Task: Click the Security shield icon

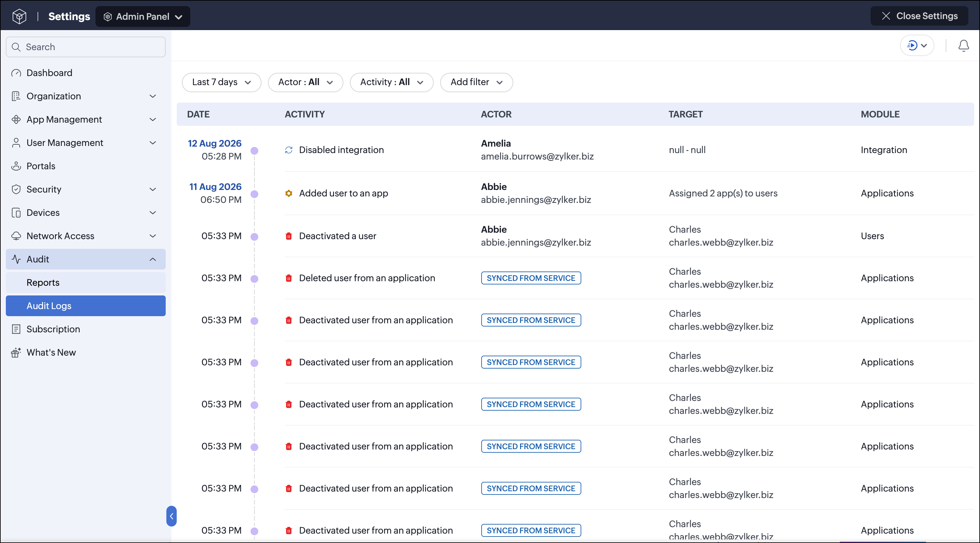Action: (16, 189)
